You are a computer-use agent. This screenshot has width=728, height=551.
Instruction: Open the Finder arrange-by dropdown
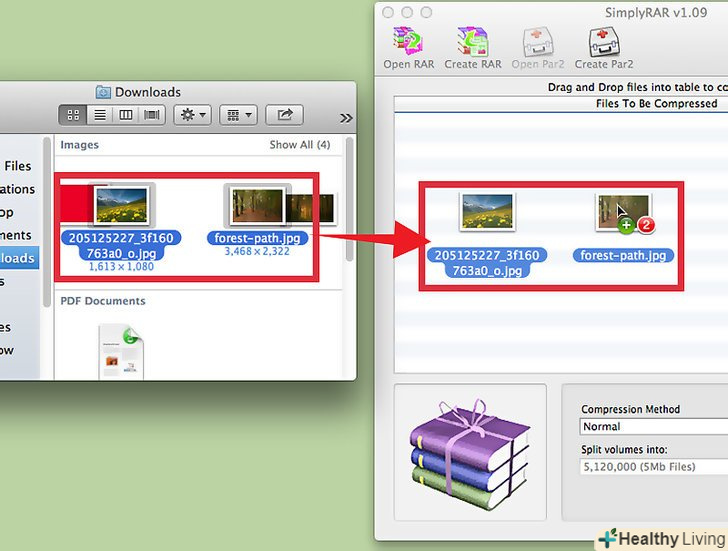[x=239, y=115]
